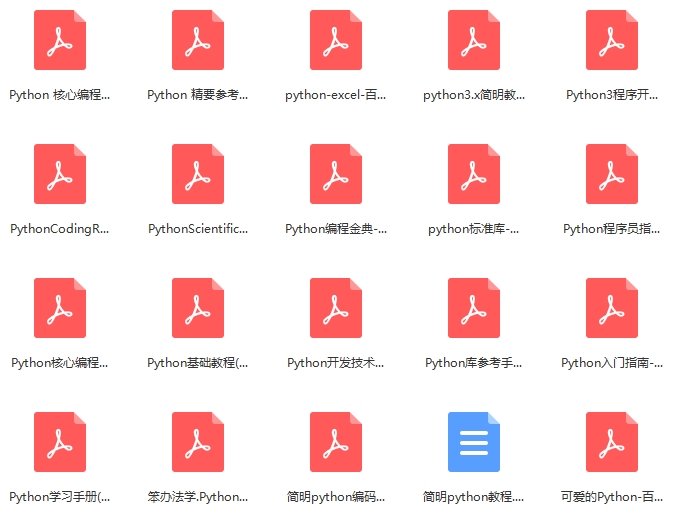Image resolution: width=683 pixels, height=525 pixels.
Task: Click the file name 'PythonScientific...'
Action: coord(198,229)
